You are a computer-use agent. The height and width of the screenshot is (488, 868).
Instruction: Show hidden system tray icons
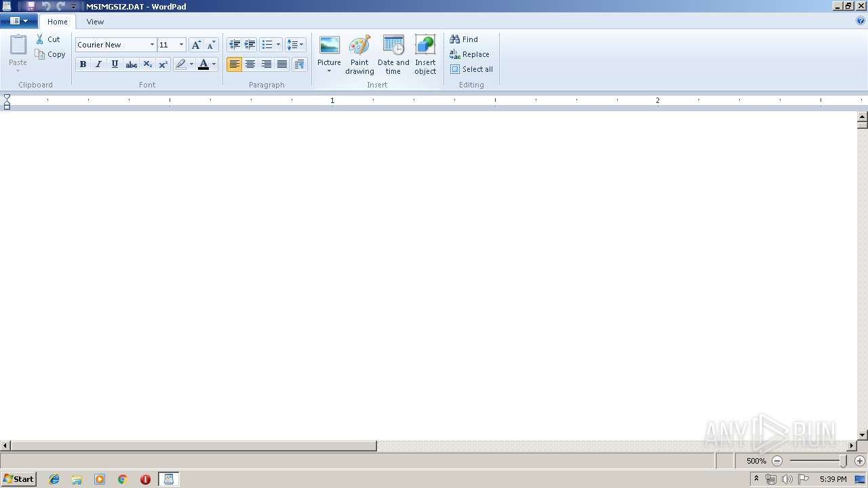(756, 479)
